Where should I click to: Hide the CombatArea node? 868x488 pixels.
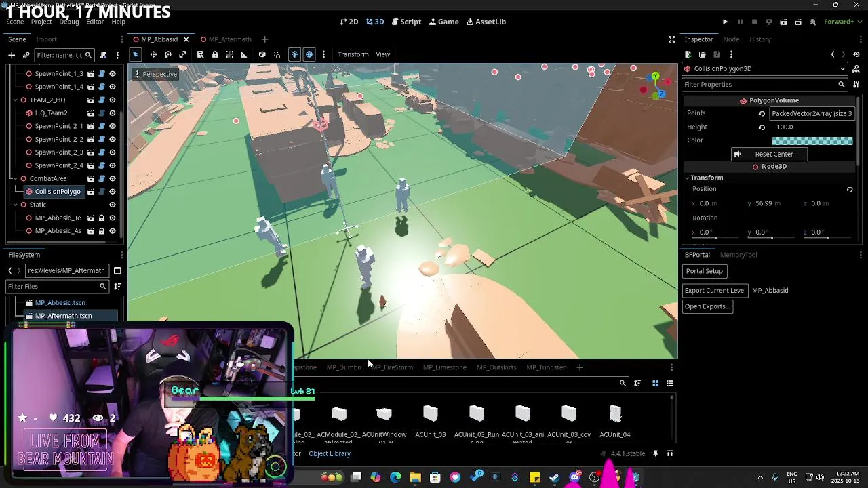(113, 179)
